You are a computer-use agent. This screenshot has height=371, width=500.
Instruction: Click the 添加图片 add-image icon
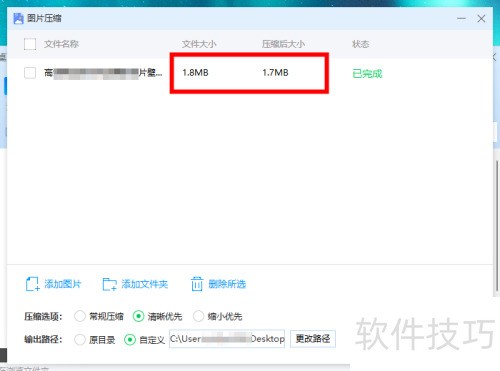pyautogui.click(x=32, y=284)
